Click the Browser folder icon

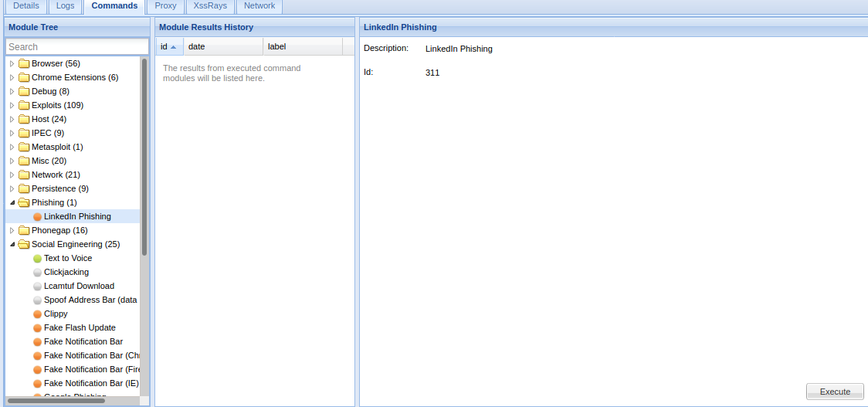(x=24, y=63)
